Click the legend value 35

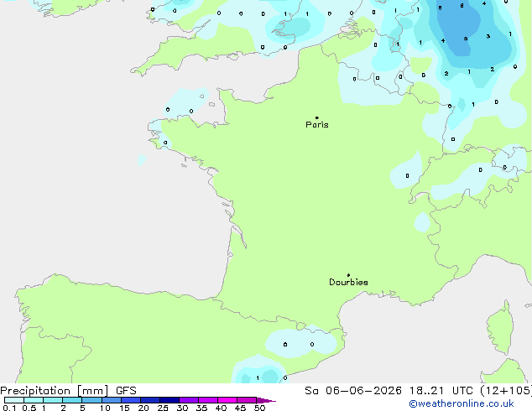[201, 408]
